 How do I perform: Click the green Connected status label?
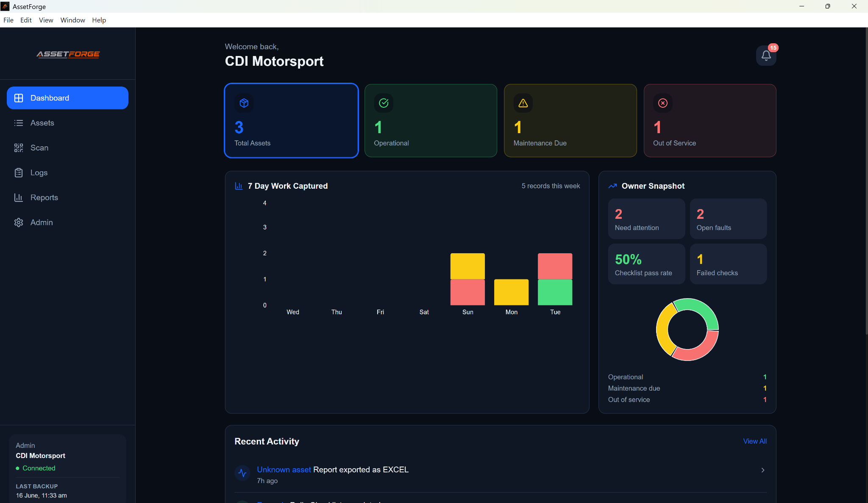(x=39, y=468)
